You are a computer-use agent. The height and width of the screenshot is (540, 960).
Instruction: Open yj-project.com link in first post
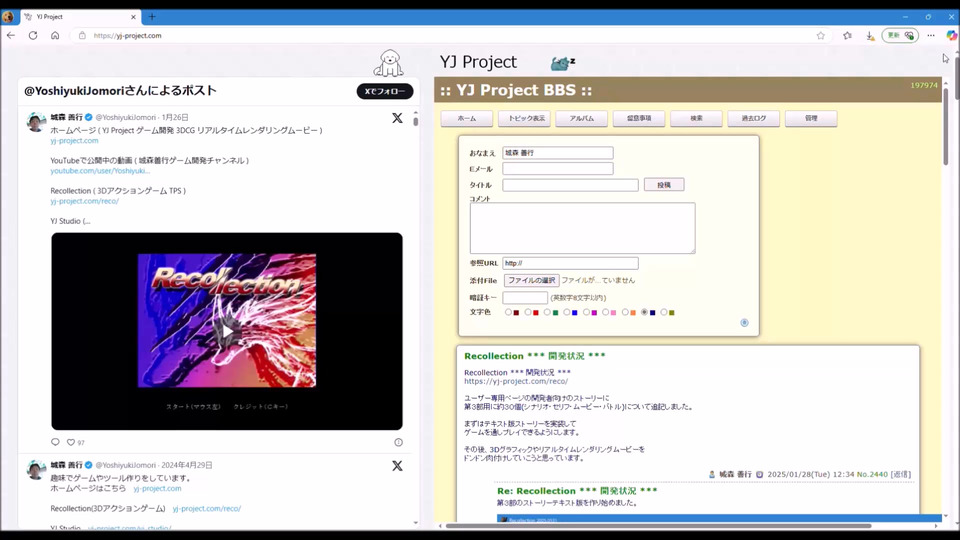[x=74, y=140]
